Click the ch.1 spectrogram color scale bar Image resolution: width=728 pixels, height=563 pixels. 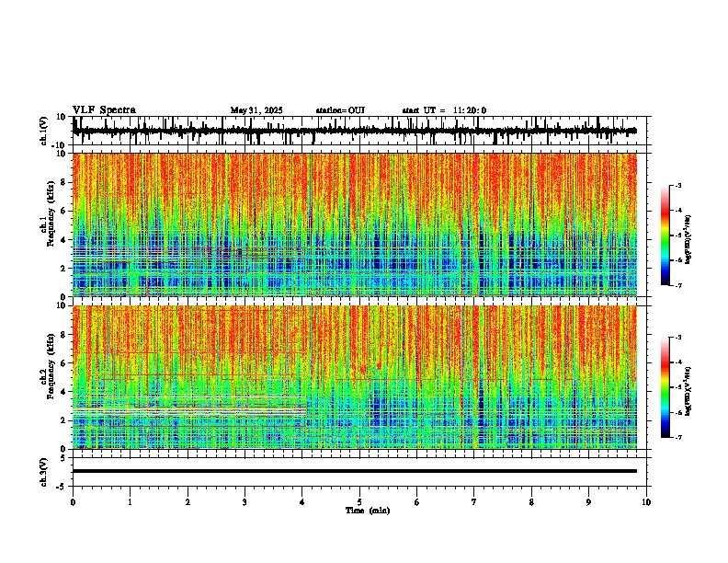(665, 236)
